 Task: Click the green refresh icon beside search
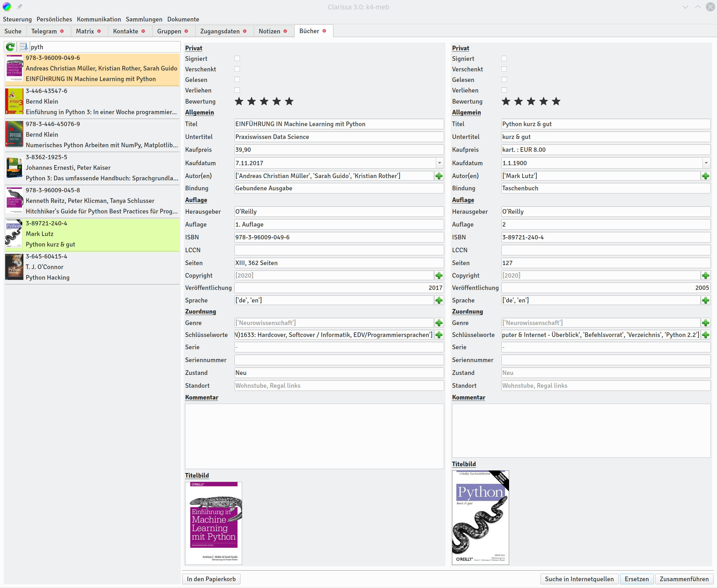[x=10, y=47]
